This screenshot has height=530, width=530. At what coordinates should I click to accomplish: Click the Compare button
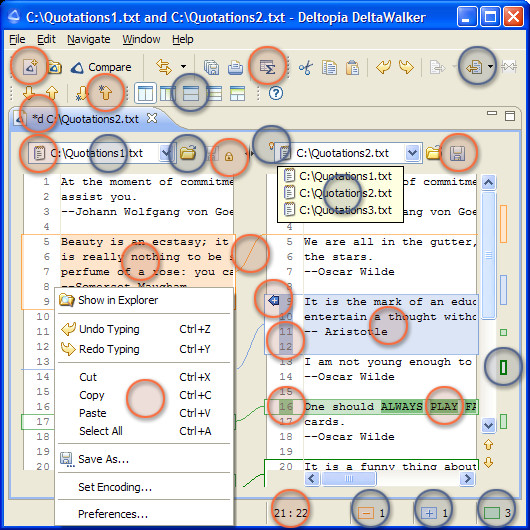[x=101, y=67]
